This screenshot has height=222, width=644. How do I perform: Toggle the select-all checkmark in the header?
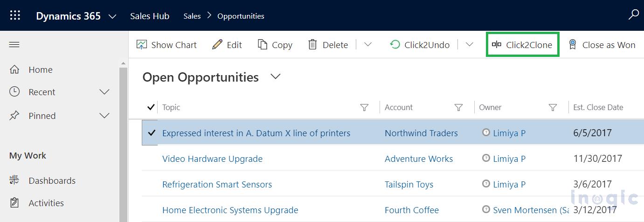pyautogui.click(x=151, y=107)
